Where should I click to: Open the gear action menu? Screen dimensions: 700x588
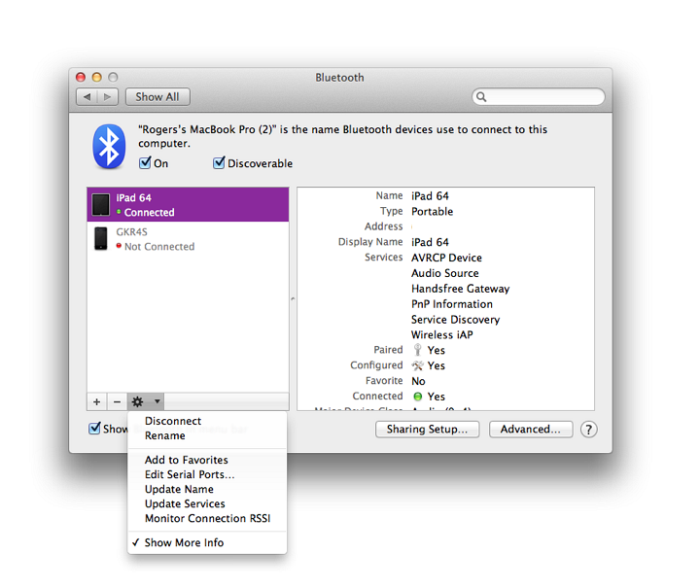[x=146, y=402]
